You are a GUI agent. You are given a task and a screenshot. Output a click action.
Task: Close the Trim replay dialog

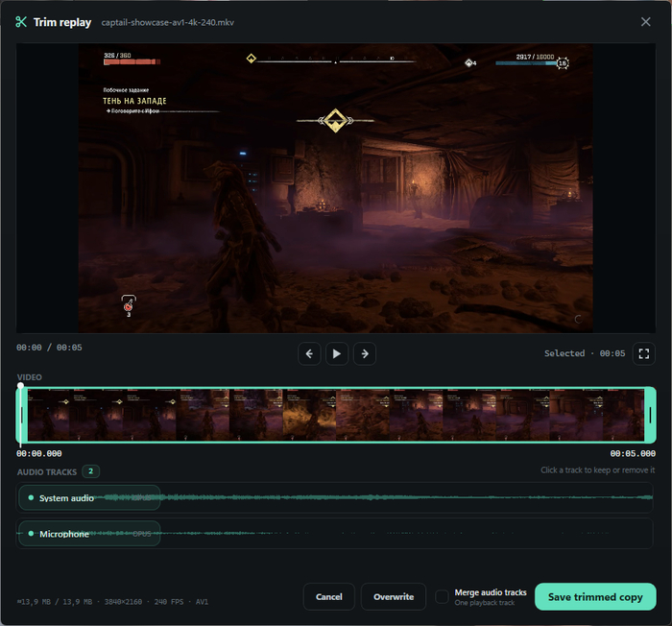[645, 22]
